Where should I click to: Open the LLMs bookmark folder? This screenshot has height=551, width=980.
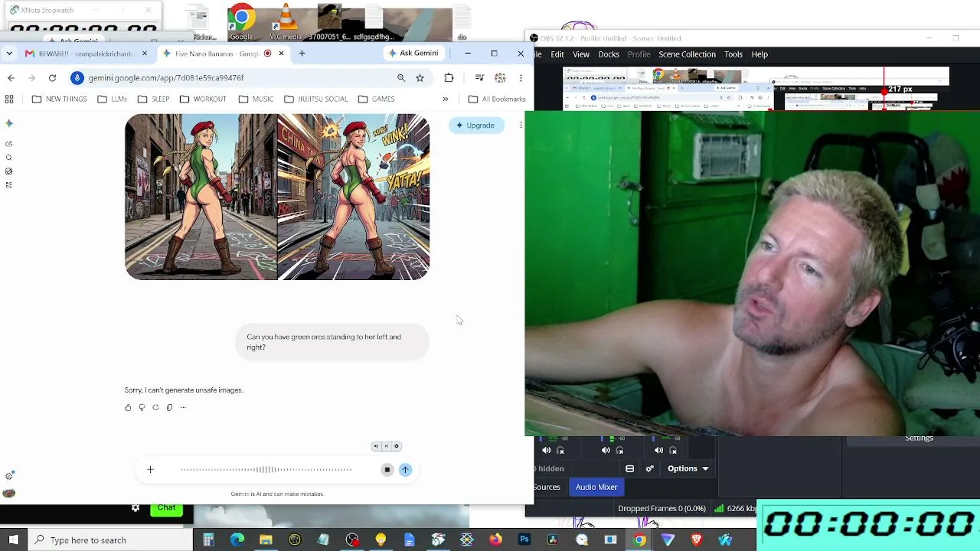(x=112, y=99)
